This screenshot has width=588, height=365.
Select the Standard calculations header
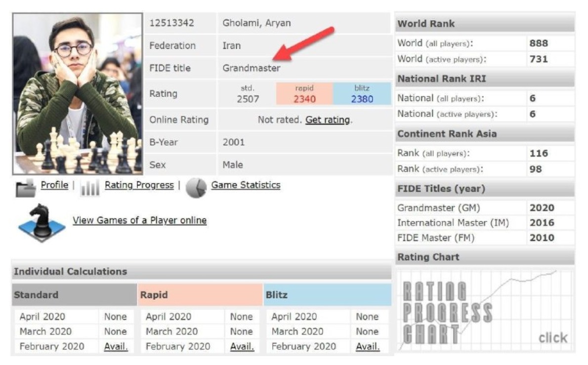(x=74, y=295)
